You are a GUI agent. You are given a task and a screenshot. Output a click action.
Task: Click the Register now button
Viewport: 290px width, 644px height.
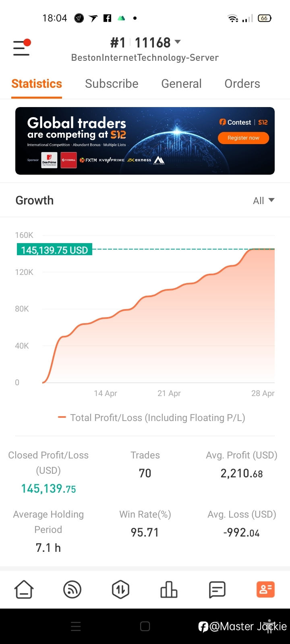pyautogui.click(x=243, y=138)
